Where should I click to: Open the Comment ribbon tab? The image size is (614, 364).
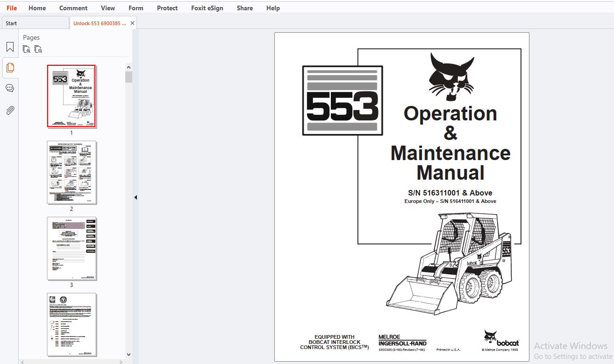(x=73, y=8)
